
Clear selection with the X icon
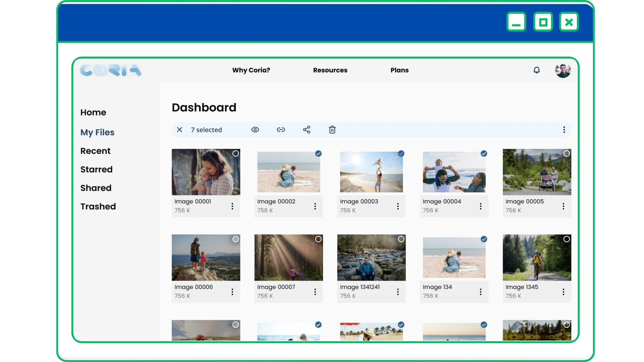pyautogui.click(x=179, y=130)
